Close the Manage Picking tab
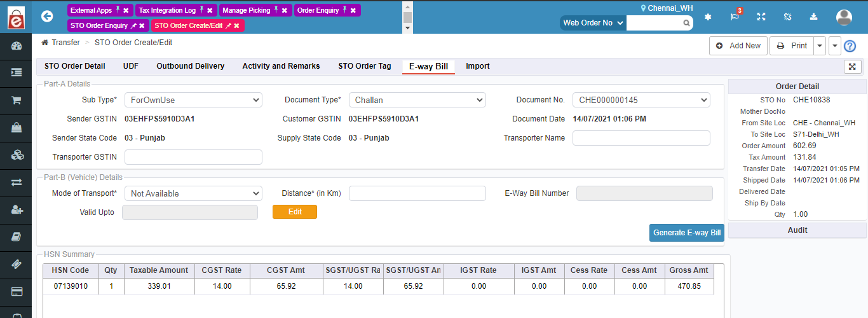 [285, 10]
